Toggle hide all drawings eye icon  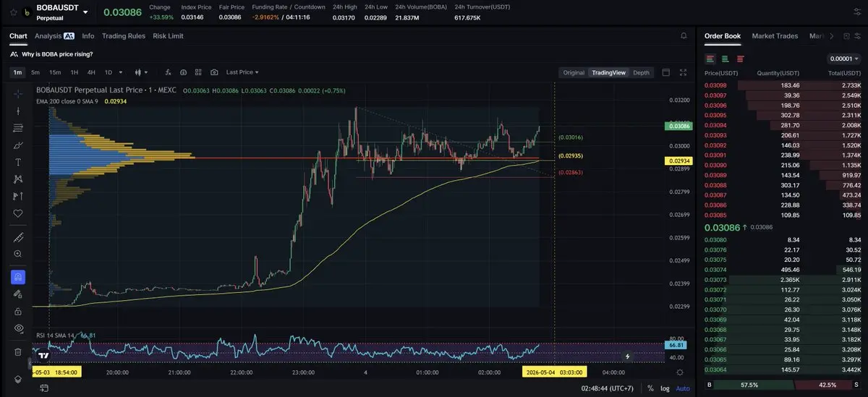click(19, 328)
